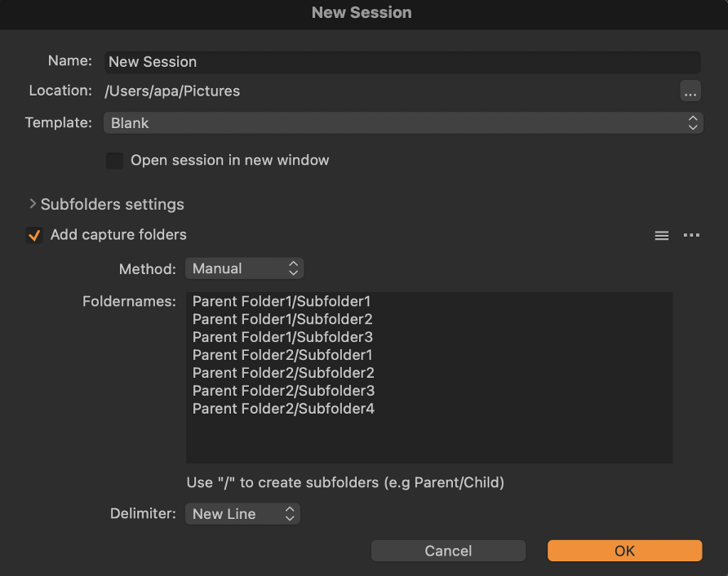
Task: Open the Location browse ellipsis button
Action: click(x=690, y=91)
